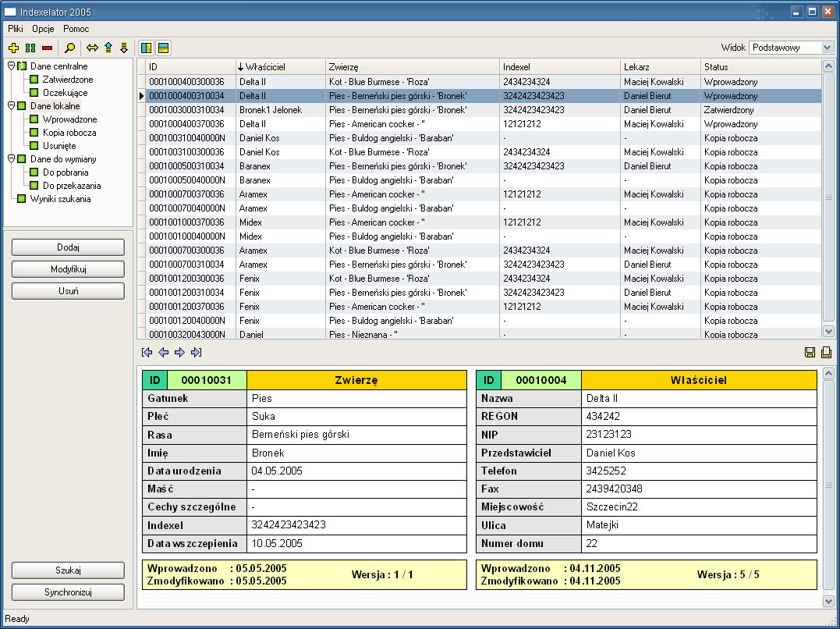
Task: Open the Opcje menu
Action: 44,29
